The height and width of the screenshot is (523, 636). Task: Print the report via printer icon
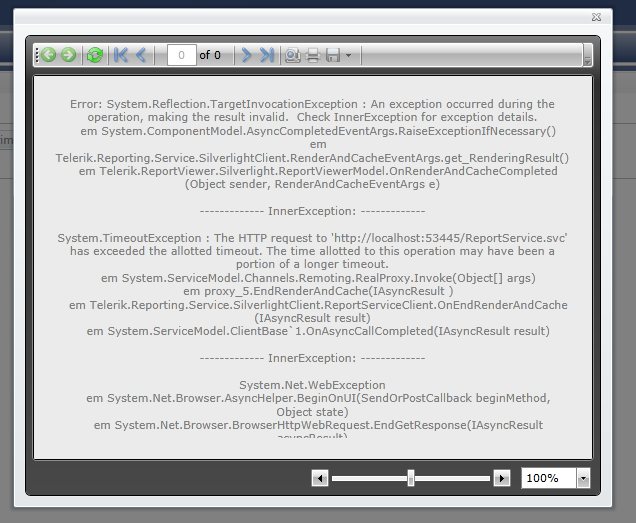pyautogui.click(x=313, y=55)
